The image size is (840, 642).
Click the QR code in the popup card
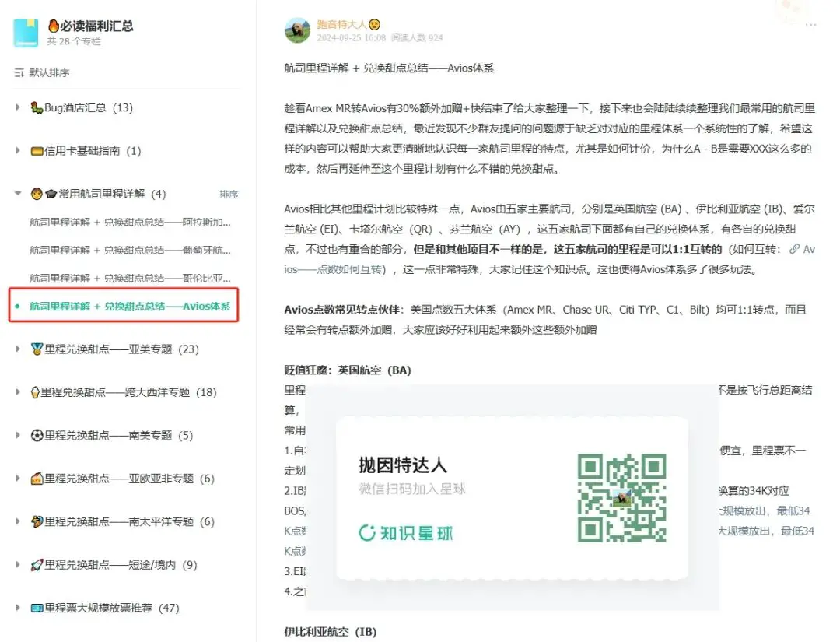tap(621, 498)
